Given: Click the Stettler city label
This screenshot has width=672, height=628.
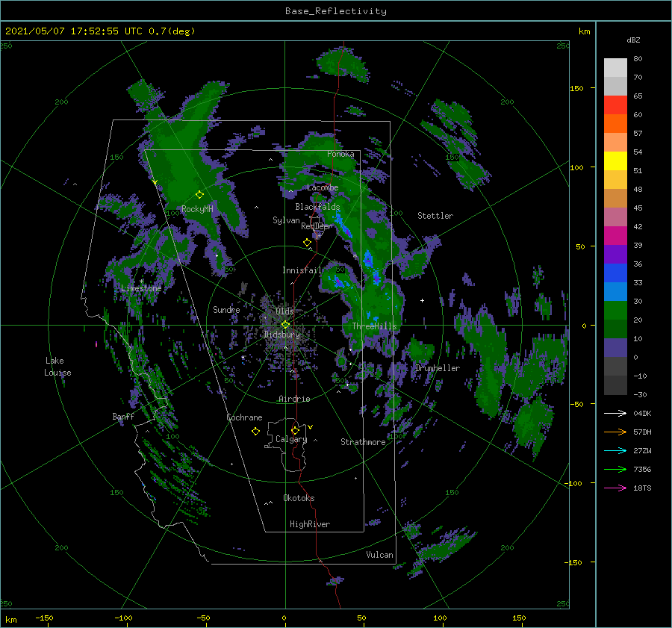Looking at the screenshot, I should coord(435,216).
